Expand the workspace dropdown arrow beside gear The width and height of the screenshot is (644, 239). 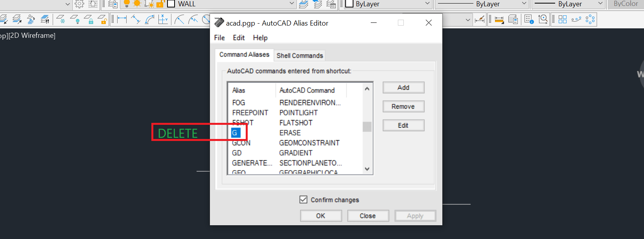click(68, 4)
